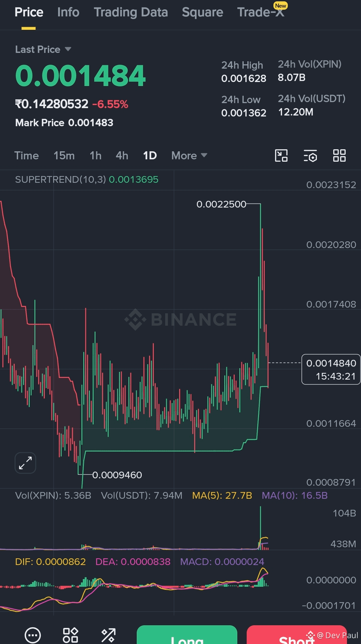The height and width of the screenshot is (644, 361).
Task: Click the 24h High value 0.001628
Action: (244, 79)
